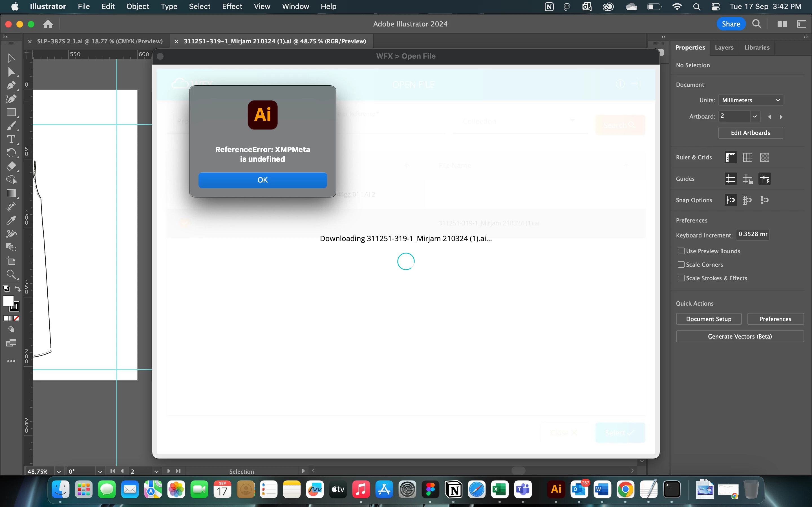
Task: Select the Eraser tool
Action: click(x=11, y=166)
